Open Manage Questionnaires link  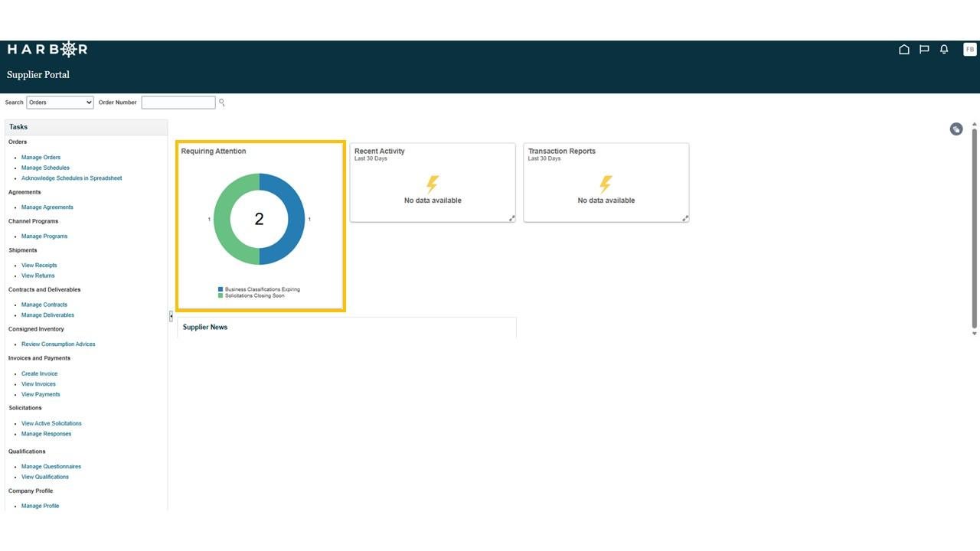pos(51,467)
